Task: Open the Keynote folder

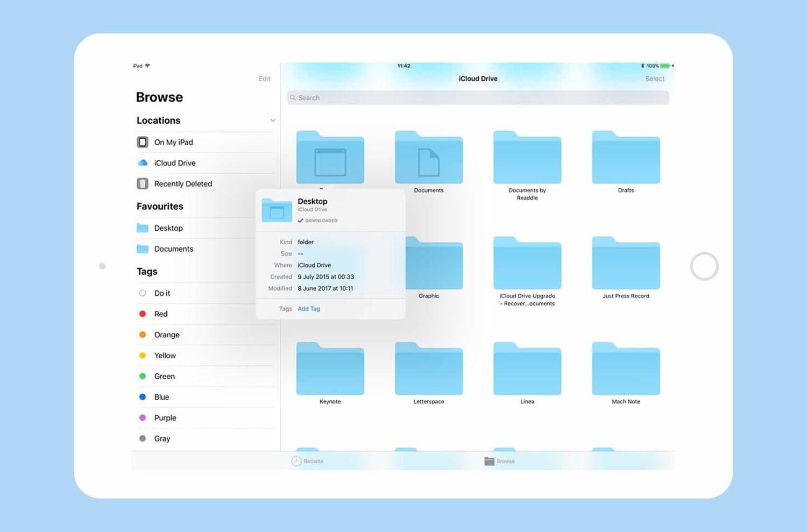Action: 330,368
